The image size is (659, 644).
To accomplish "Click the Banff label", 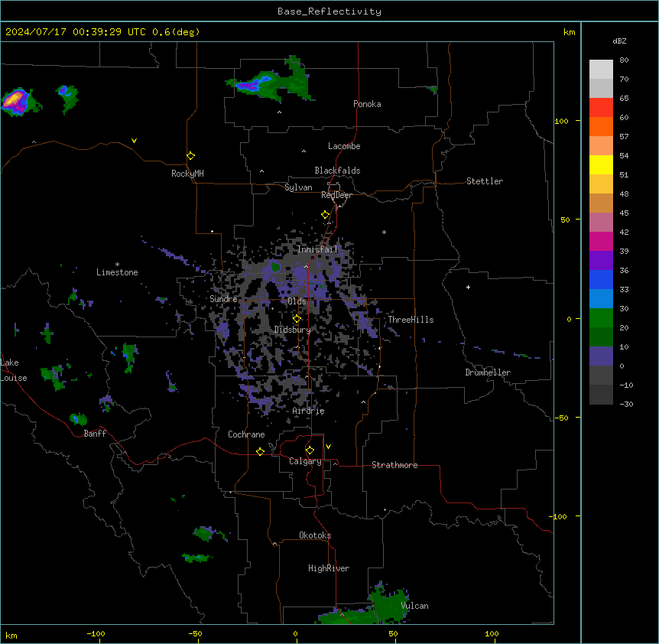I will (x=95, y=434).
